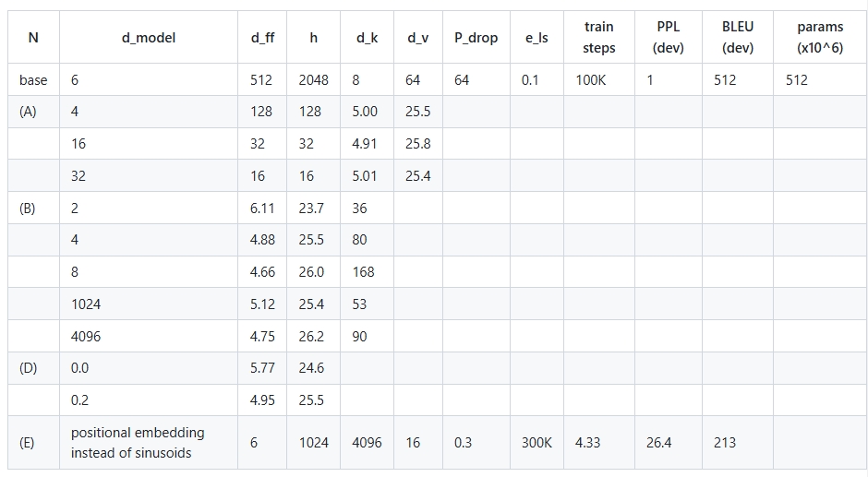Select the 4096 cell in d_model column

coord(149,336)
